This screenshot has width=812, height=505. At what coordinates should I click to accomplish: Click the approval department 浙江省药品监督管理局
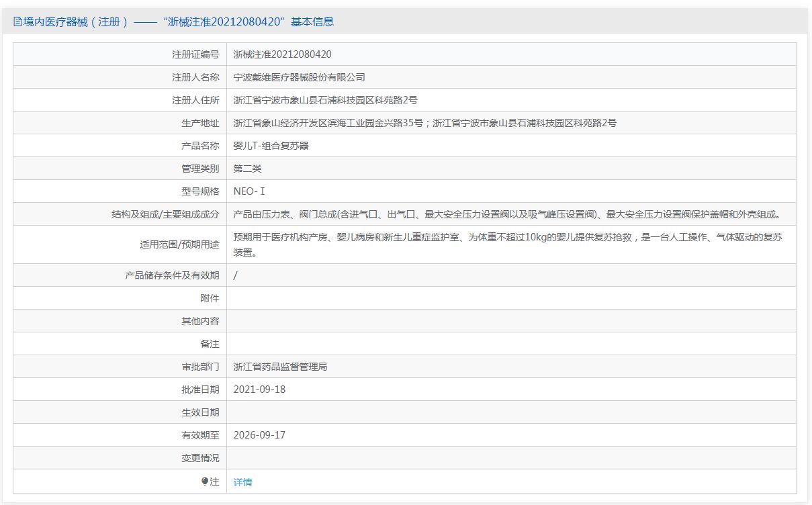[280, 367]
